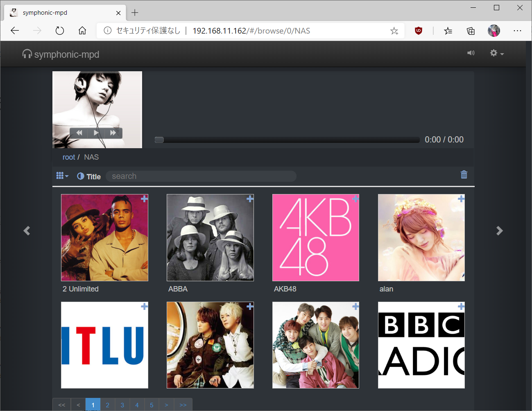Click the browser refresh button
Screen dimensions: 532x411
click(x=60, y=31)
